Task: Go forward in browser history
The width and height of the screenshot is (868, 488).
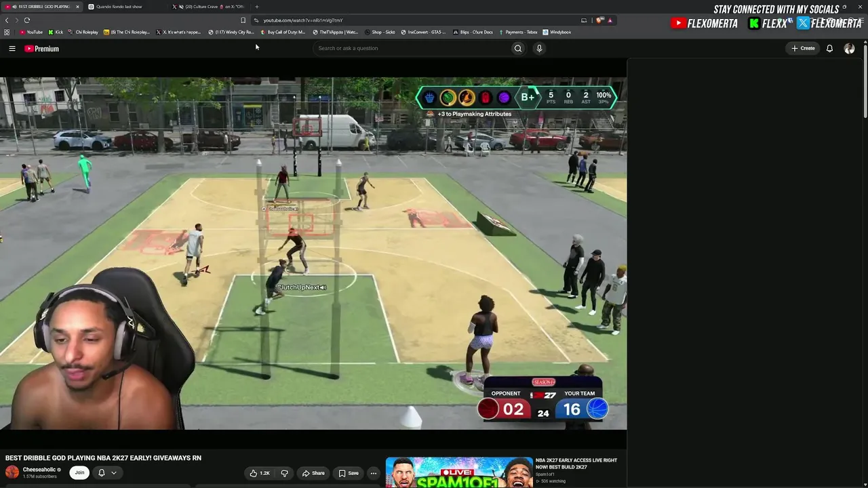Action: click(x=17, y=20)
